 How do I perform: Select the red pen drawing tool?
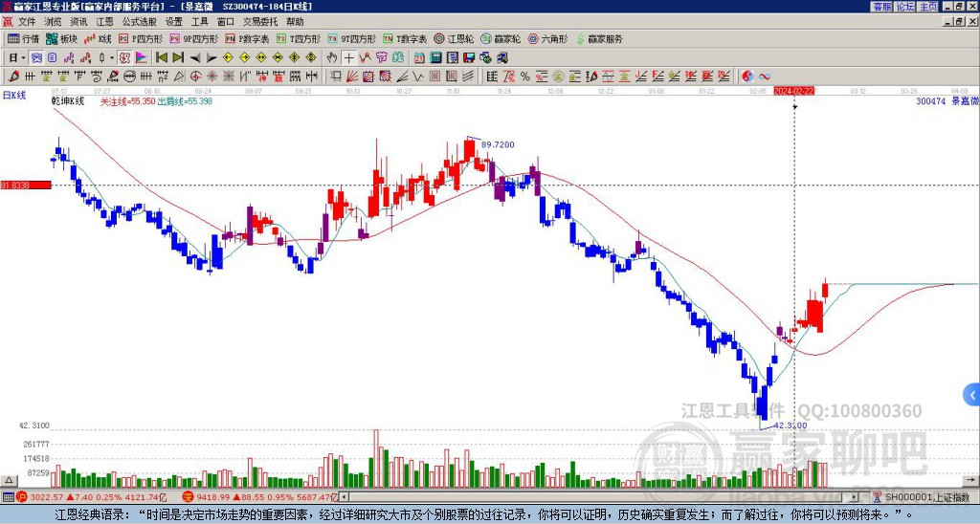(13, 76)
